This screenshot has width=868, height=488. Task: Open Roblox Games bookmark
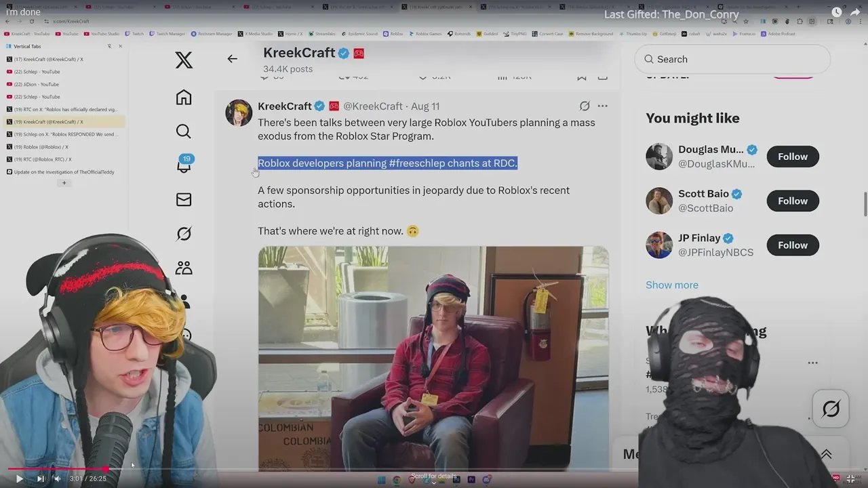click(x=425, y=33)
